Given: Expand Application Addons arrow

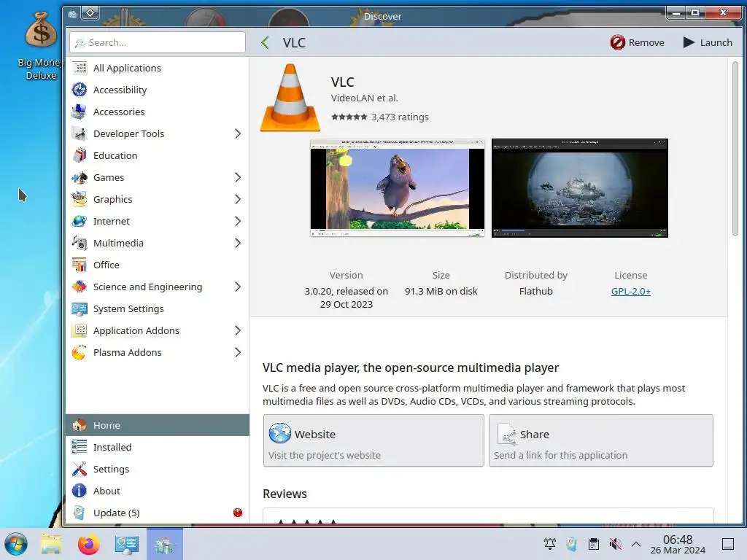Looking at the screenshot, I should coord(238,330).
